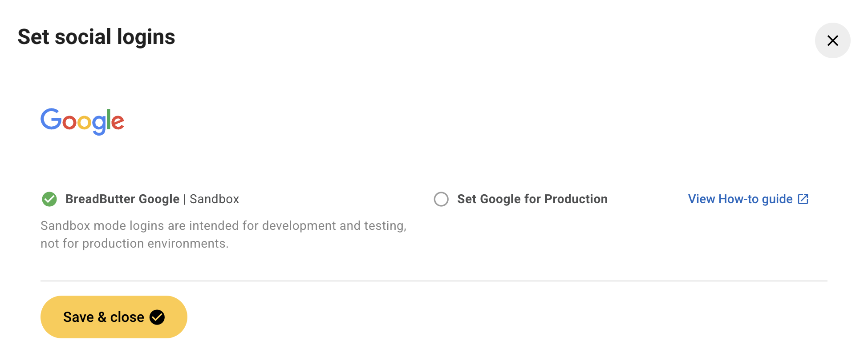
Task: Choose the BreadButter Google option label
Action: (x=122, y=199)
